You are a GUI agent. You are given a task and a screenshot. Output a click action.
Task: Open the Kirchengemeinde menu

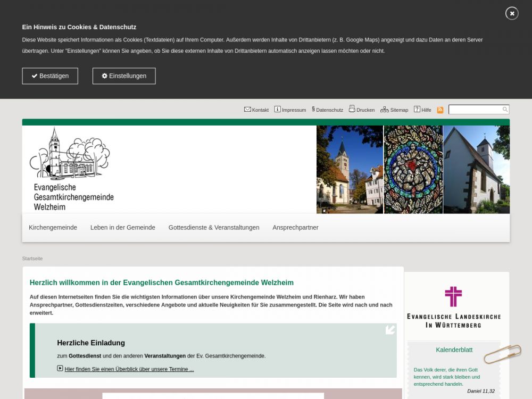click(53, 228)
